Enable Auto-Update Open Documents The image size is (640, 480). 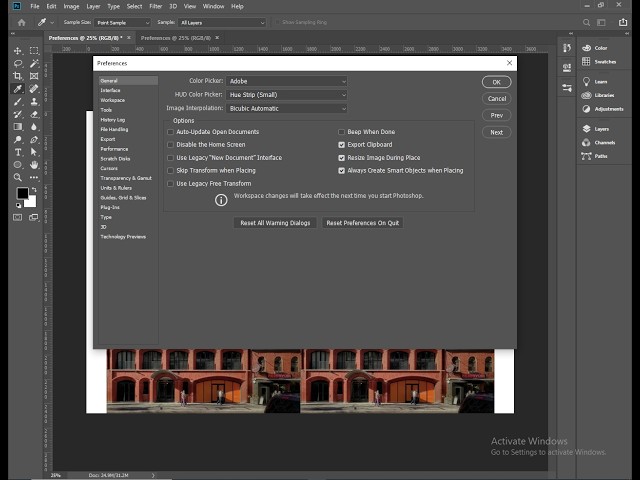point(171,132)
